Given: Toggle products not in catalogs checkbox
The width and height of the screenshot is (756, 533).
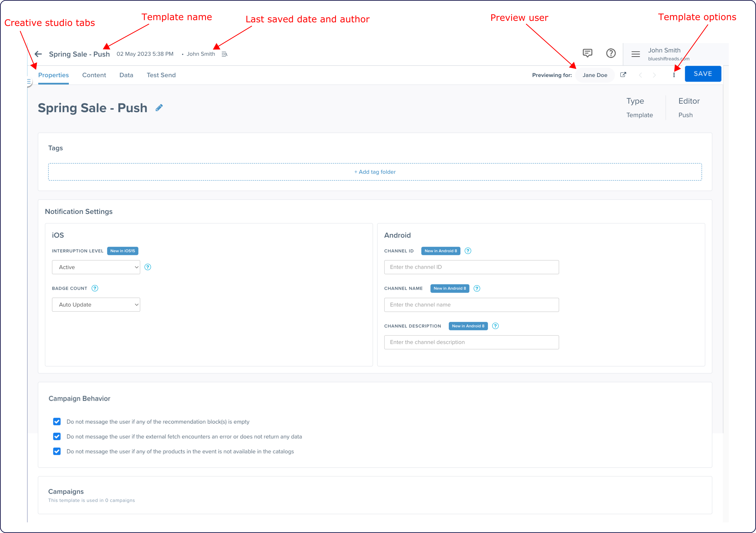Looking at the screenshot, I should point(57,451).
